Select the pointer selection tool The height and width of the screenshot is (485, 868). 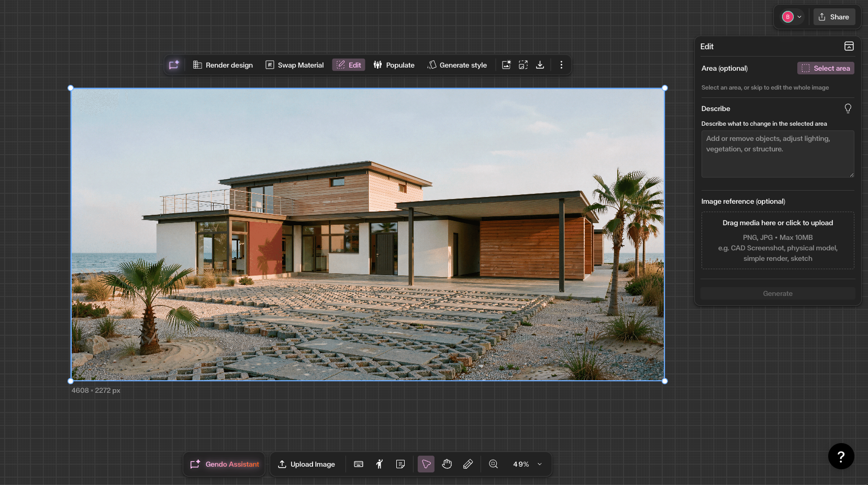[426, 464]
